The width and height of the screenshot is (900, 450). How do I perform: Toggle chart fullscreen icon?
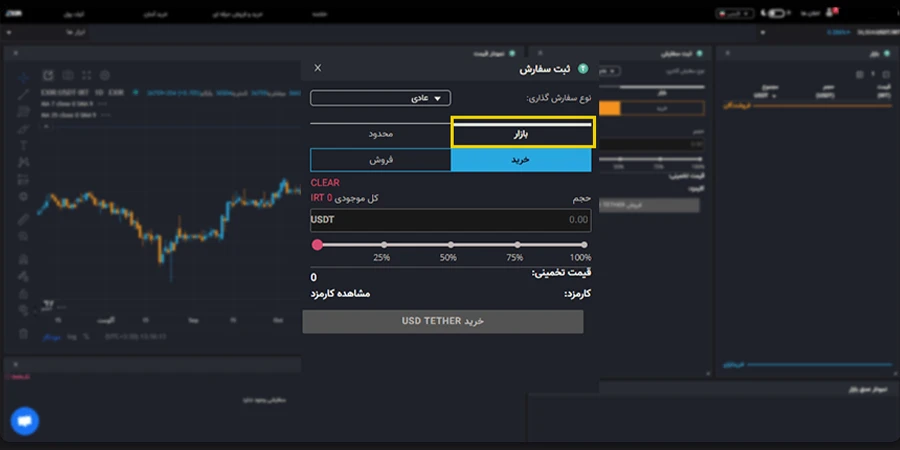86,75
